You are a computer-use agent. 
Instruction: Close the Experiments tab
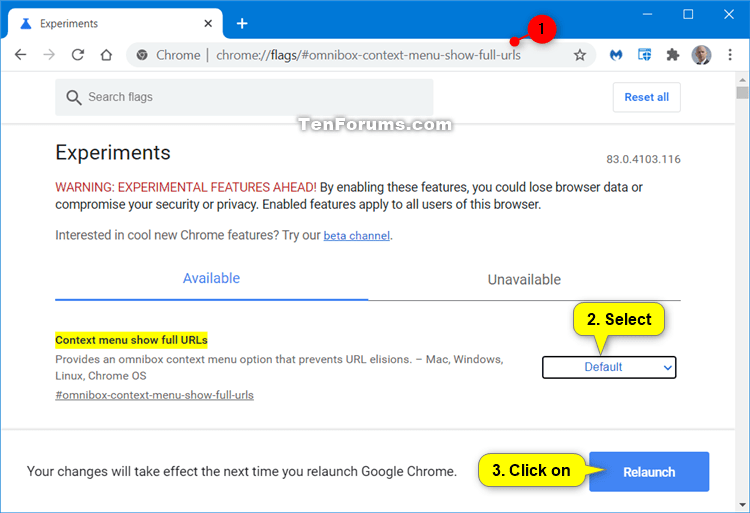[x=208, y=23]
